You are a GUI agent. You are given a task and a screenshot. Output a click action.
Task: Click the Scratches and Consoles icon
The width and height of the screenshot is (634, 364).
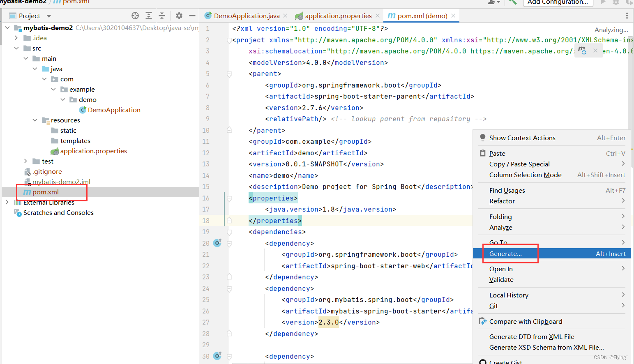(18, 212)
